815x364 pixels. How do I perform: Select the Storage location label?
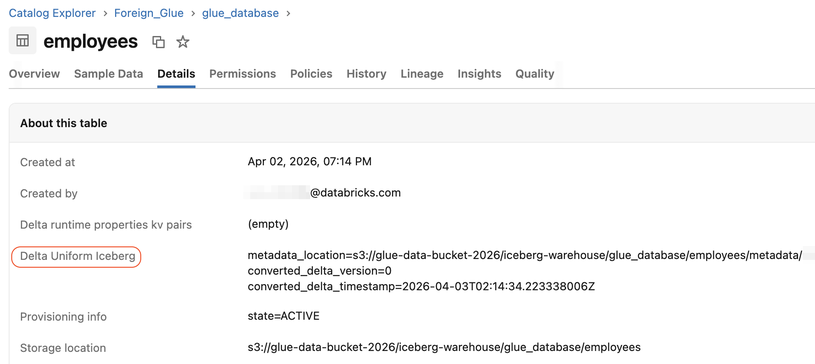coord(63,348)
